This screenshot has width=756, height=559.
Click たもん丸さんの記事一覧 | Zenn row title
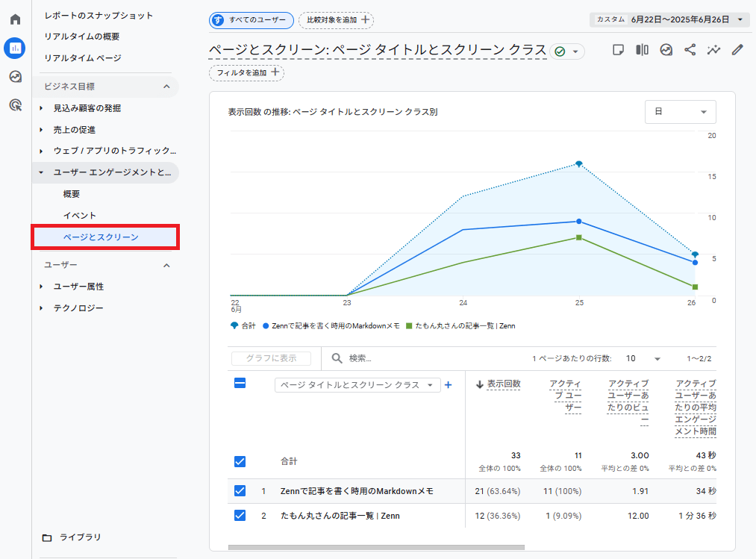point(340,516)
